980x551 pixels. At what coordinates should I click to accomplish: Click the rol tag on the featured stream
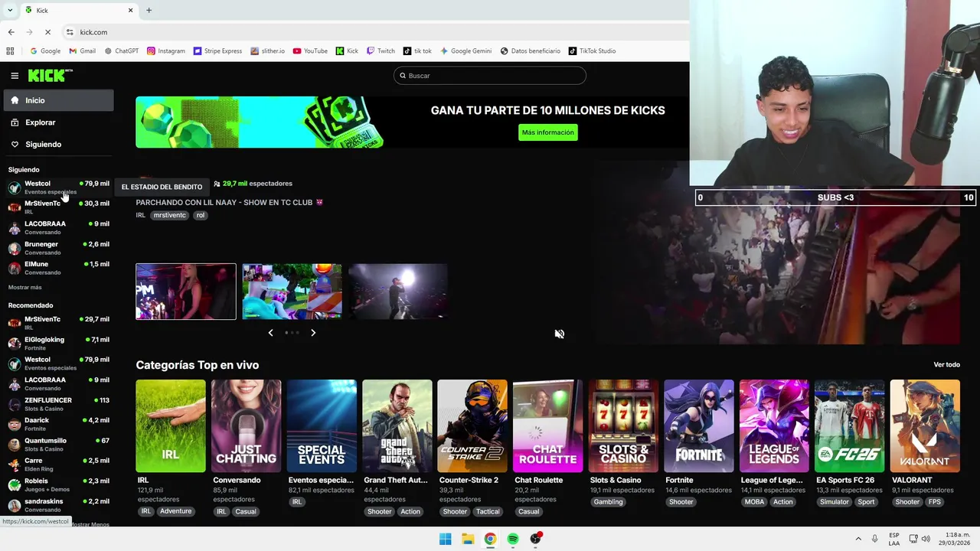pyautogui.click(x=201, y=215)
